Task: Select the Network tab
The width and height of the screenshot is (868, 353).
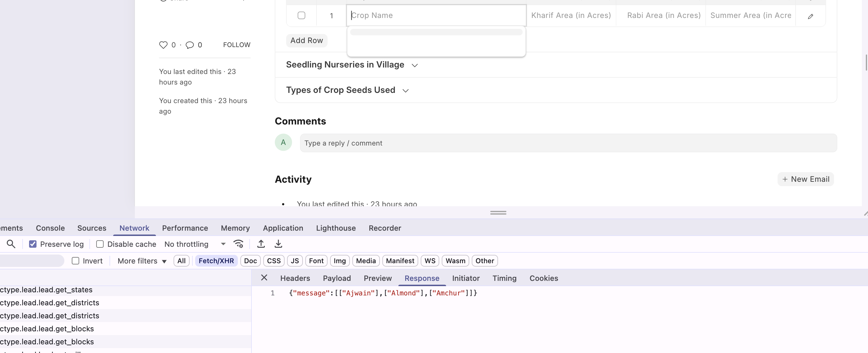Action: coord(134,228)
